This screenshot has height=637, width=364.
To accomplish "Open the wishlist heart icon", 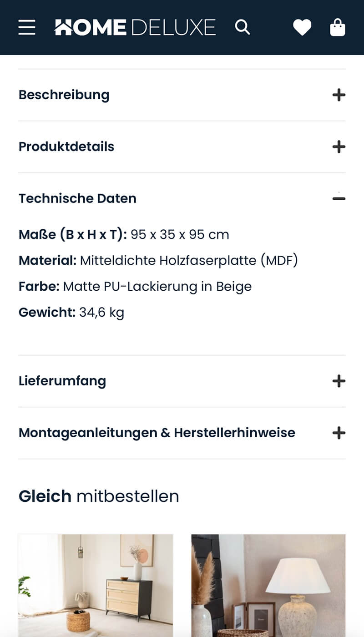I will coord(302,27).
